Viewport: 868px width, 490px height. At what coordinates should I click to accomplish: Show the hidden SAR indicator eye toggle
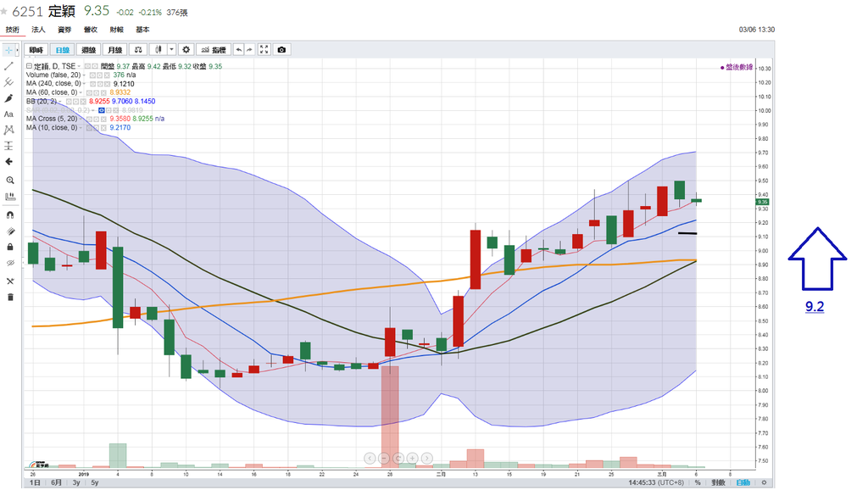click(x=102, y=110)
